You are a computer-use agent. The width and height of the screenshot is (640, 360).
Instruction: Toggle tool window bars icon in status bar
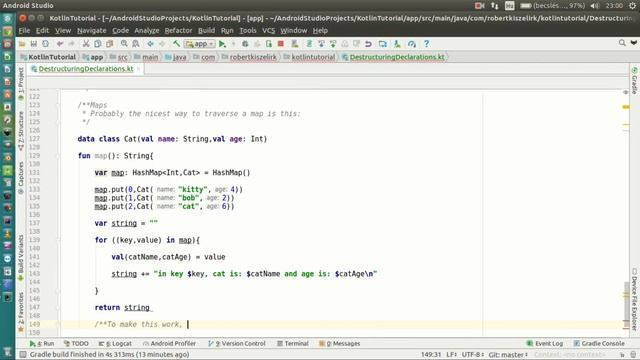point(23,354)
